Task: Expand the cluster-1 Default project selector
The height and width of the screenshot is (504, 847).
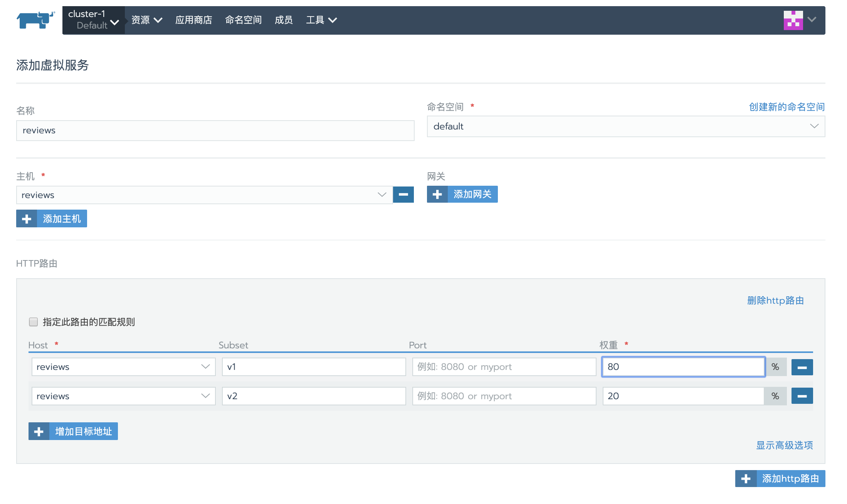Action: coord(94,20)
